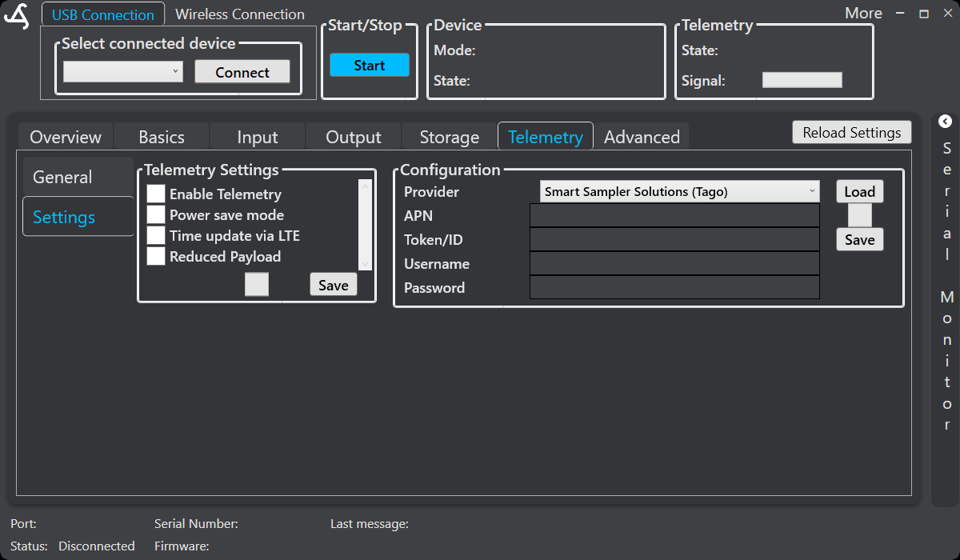Switch to the Basics tab

[x=162, y=137]
